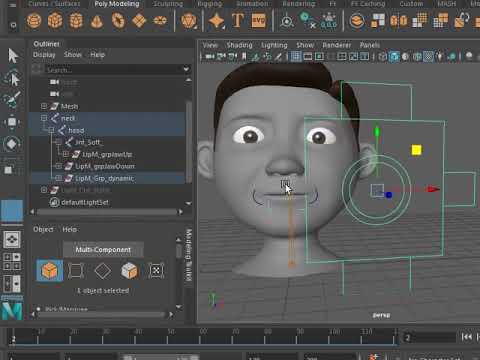The height and width of the screenshot is (360, 480).
Task: Click the Maya M logo icon
Action: (12, 311)
